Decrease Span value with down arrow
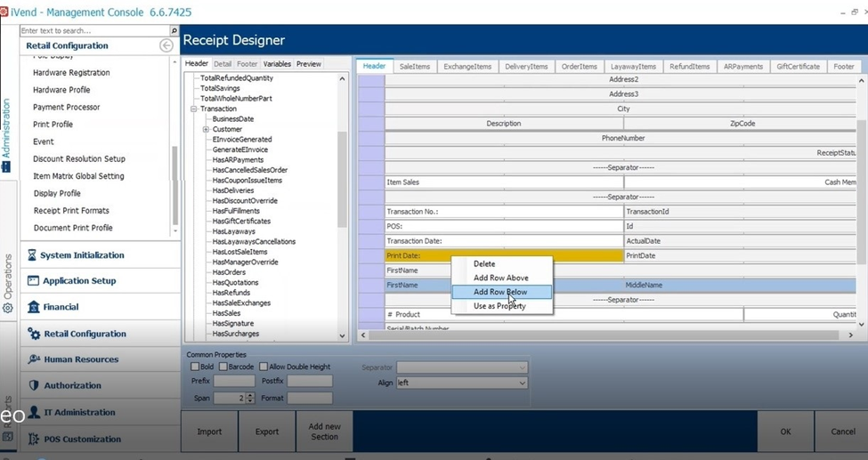The width and height of the screenshot is (868, 460). click(x=250, y=400)
